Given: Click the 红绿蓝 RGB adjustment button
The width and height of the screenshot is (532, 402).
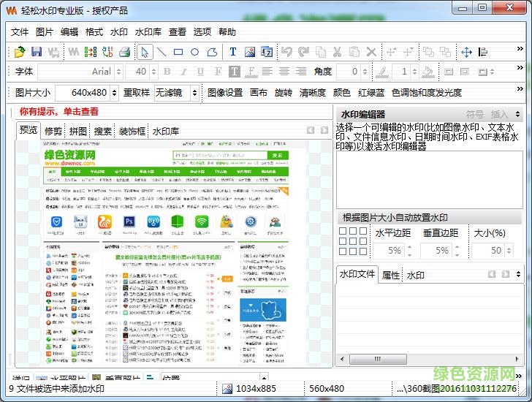Looking at the screenshot, I should coord(370,93).
